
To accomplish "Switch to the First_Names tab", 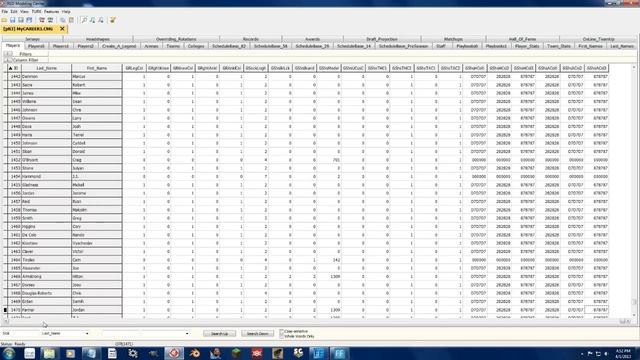I will (x=590, y=46).
